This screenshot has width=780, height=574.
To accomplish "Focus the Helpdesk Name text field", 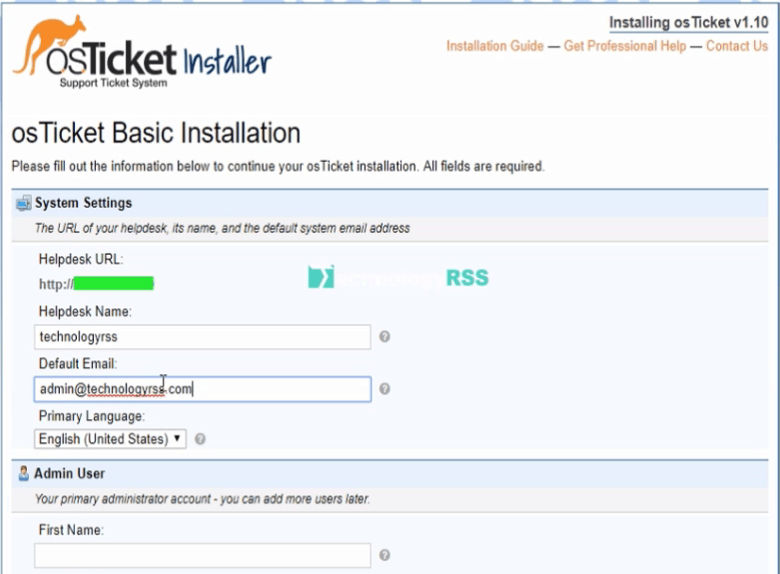I will pyautogui.click(x=202, y=337).
